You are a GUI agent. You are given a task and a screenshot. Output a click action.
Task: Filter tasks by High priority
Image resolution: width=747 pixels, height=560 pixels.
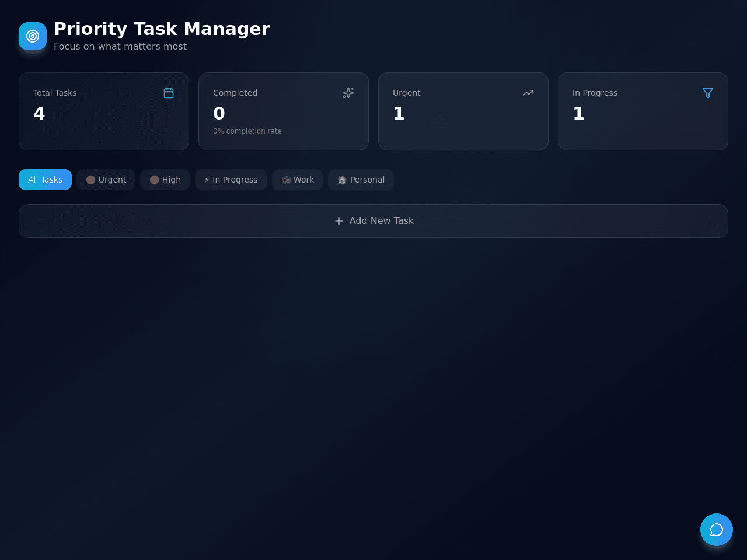[x=165, y=180]
